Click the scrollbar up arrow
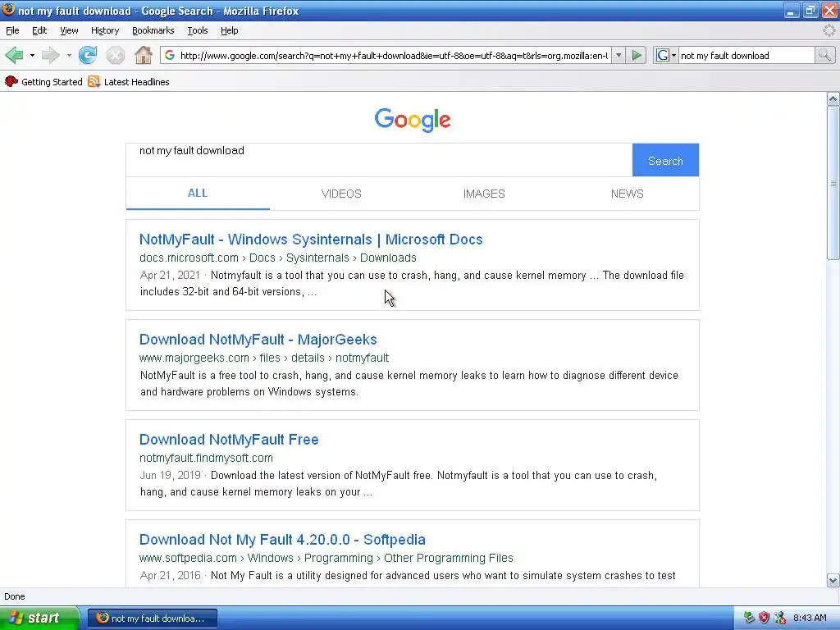Image resolution: width=840 pixels, height=630 pixels. pyautogui.click(x=833, y=98)
